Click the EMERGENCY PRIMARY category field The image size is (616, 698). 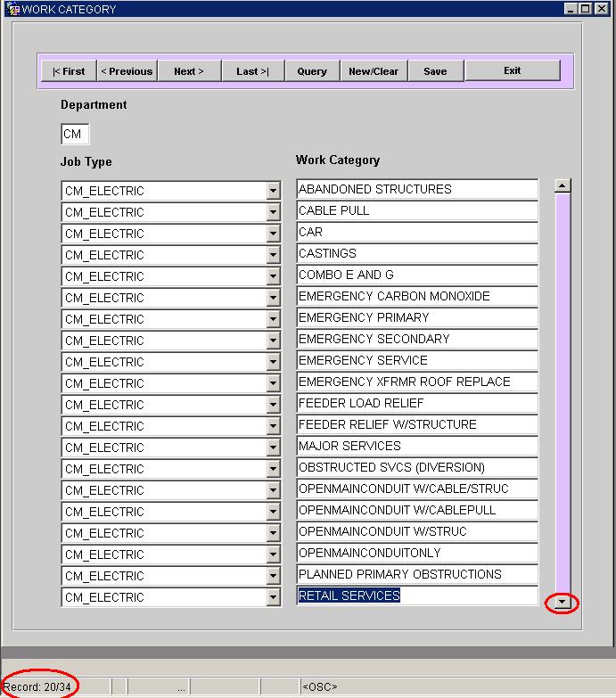pos(417,317)
